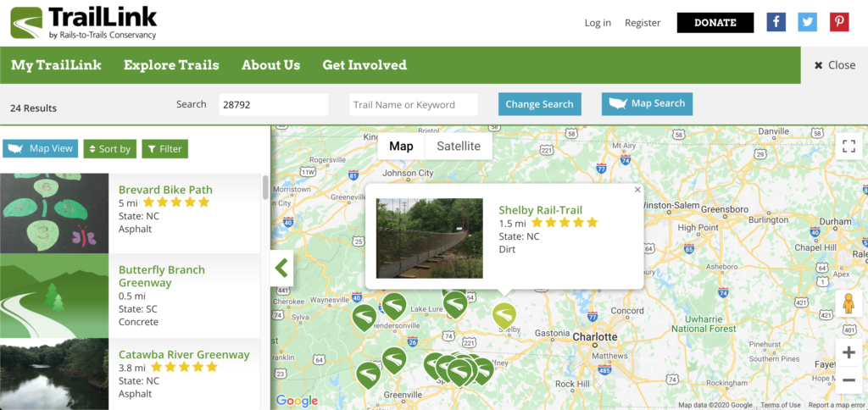Click the Charlotte label on map
Screen dimensions: 868x410
coord(595,337)
